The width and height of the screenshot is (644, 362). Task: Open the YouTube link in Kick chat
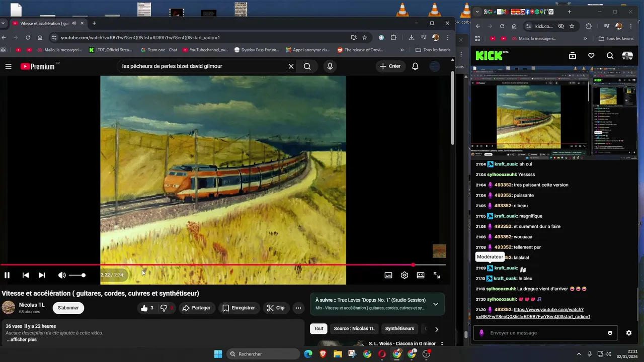533,313
